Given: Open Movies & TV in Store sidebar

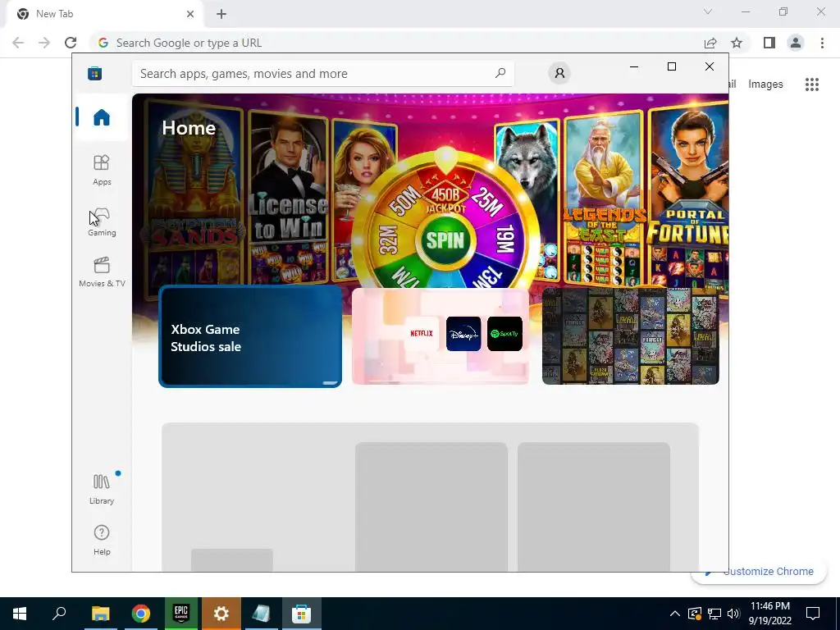Looking at the screenshot, I should click(x=102, y=272).
